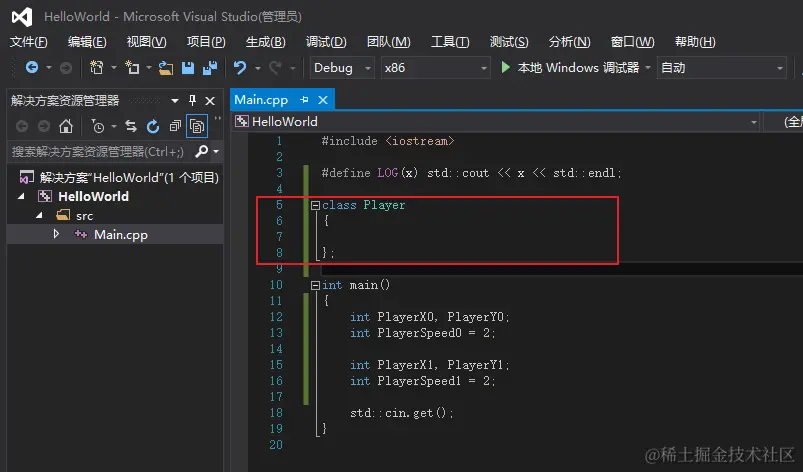
Task: Select the HelloWorld project in tree
Action: click(x=93, y=197)
